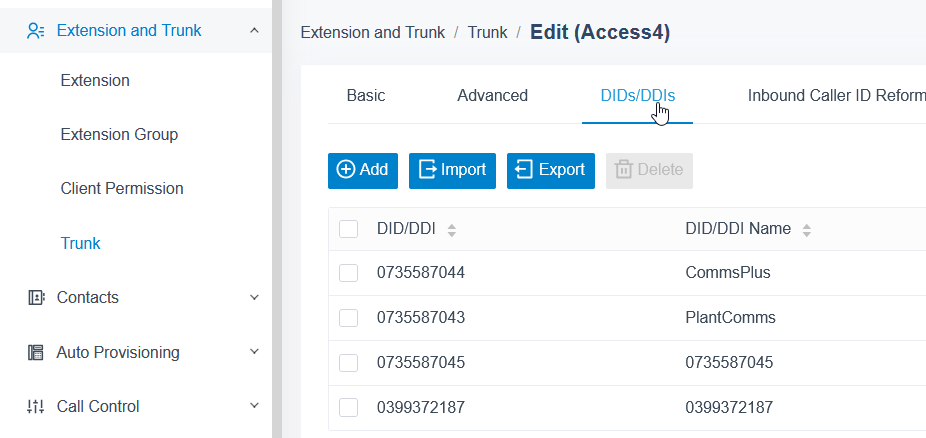
Task: Click the Auto Provisioning device icon
Action: 36,352
